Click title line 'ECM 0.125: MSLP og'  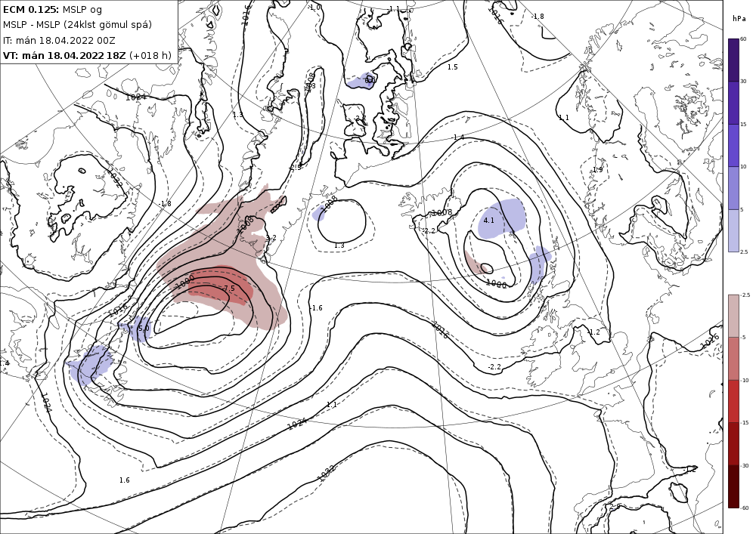tap(53, 10)
